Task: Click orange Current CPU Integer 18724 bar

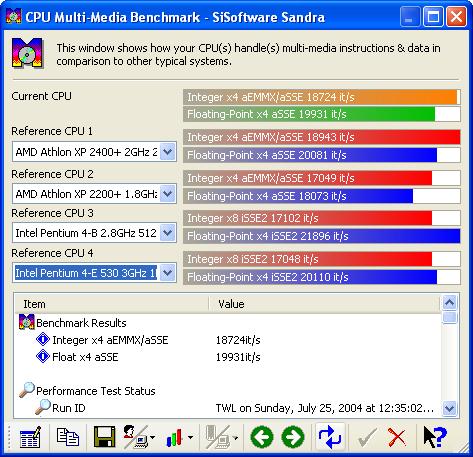Action: tap(322, 97)
